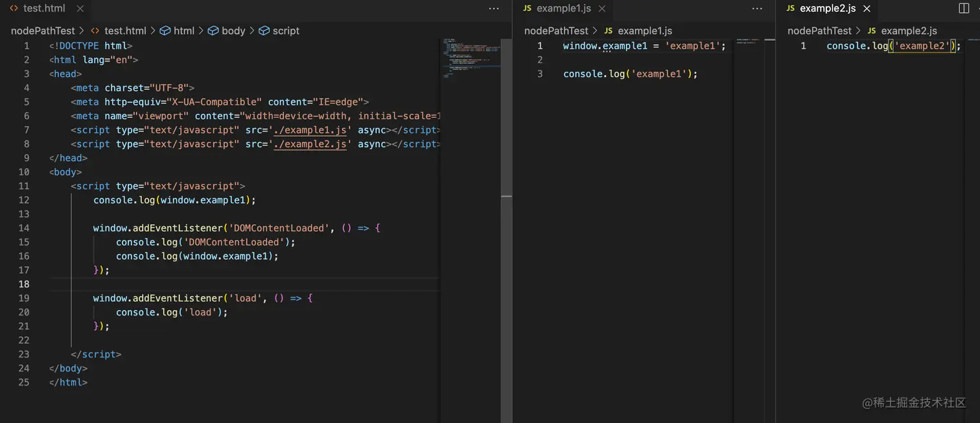
Task: Open the more actions menu for the example1.js editor group
Action: click(x=757, y=8)
